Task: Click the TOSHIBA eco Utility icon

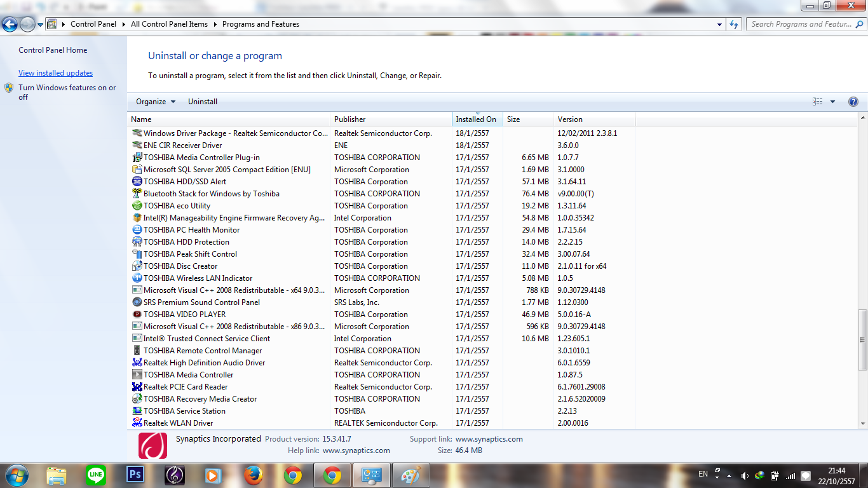Action: coord(137,206)
